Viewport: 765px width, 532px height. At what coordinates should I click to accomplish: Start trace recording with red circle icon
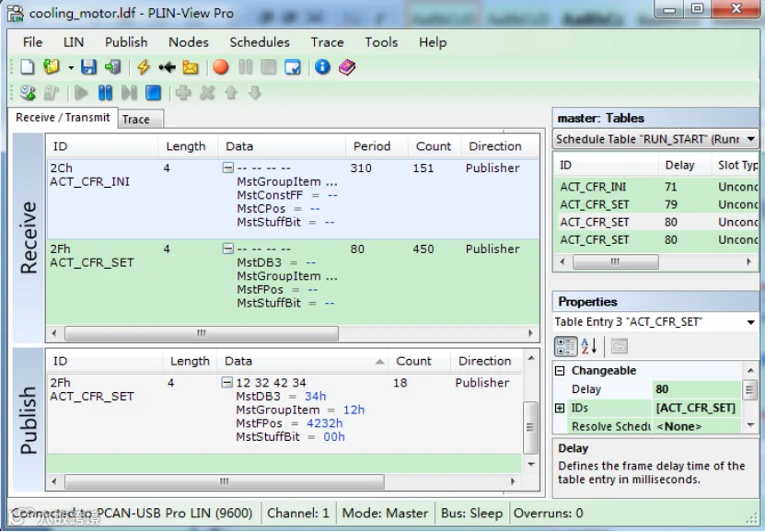pyautogui.click(x=221, y=67)
